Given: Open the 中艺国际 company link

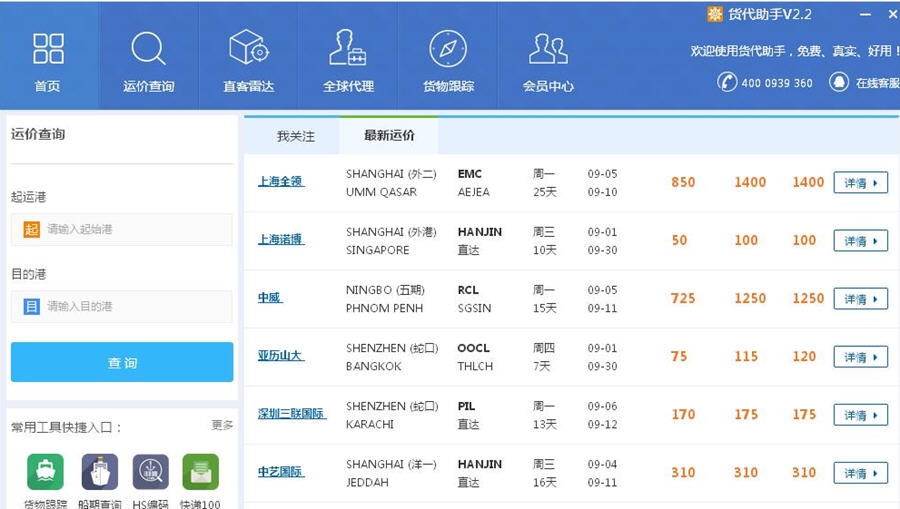Looking at the screenshot, I should 281,472.
